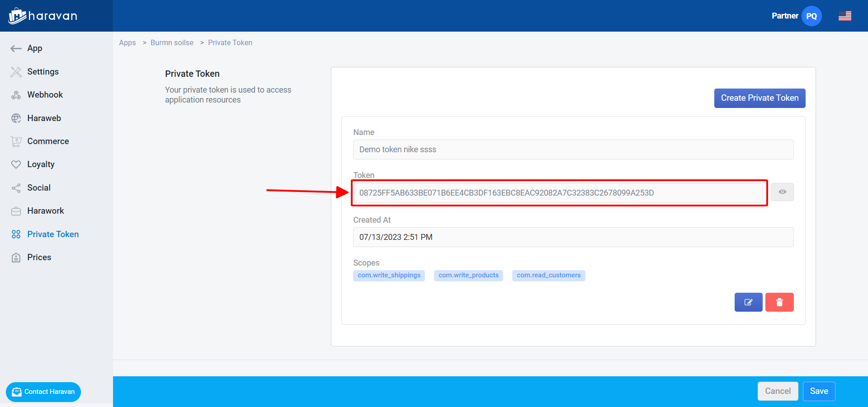The height and width of the screenshot is (407, 868).
Task: Open the Partner PQ account avatar
Action: click(x=811, y=16)
